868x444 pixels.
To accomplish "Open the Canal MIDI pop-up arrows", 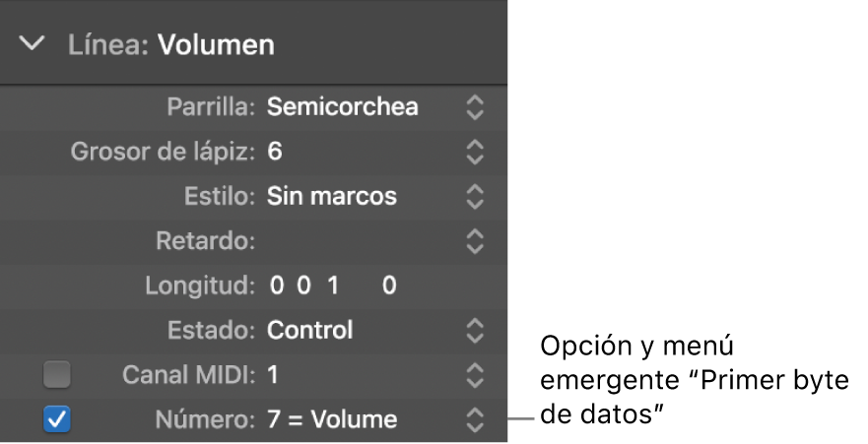I will 475,375.
